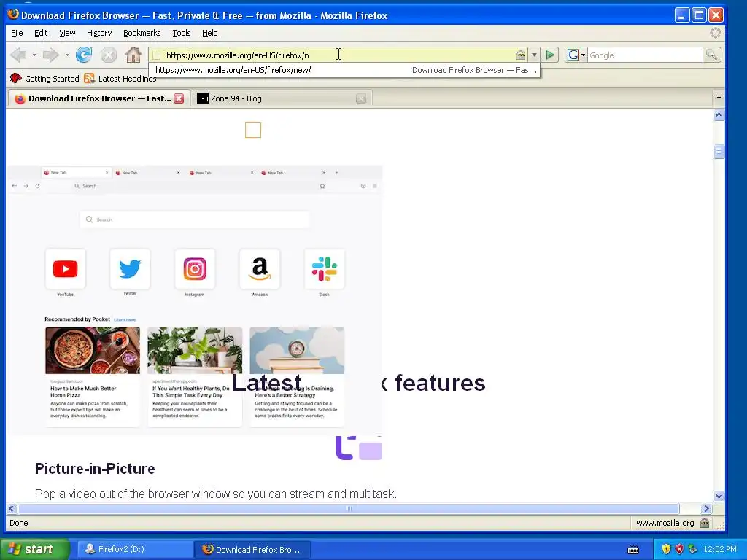This screenshot has height=560, width=747.
Task: Click the status bar security lock icon
Action: (705, 523)
